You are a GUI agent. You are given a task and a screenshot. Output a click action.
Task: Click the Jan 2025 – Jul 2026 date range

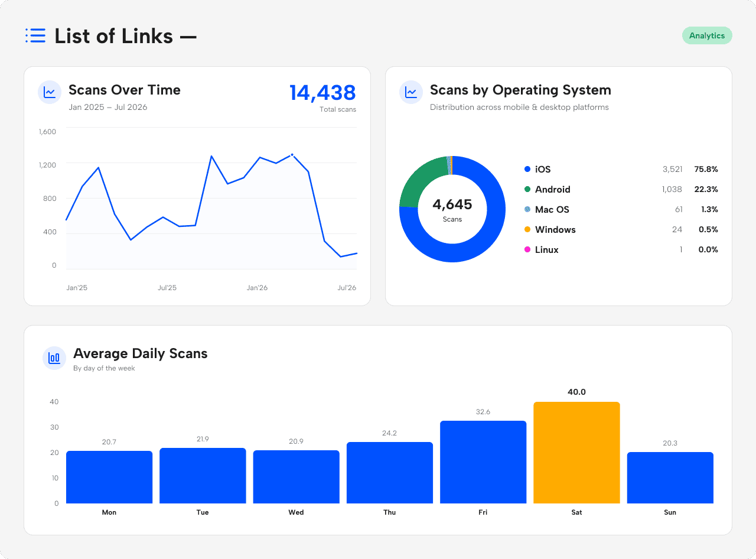point(108,107)
